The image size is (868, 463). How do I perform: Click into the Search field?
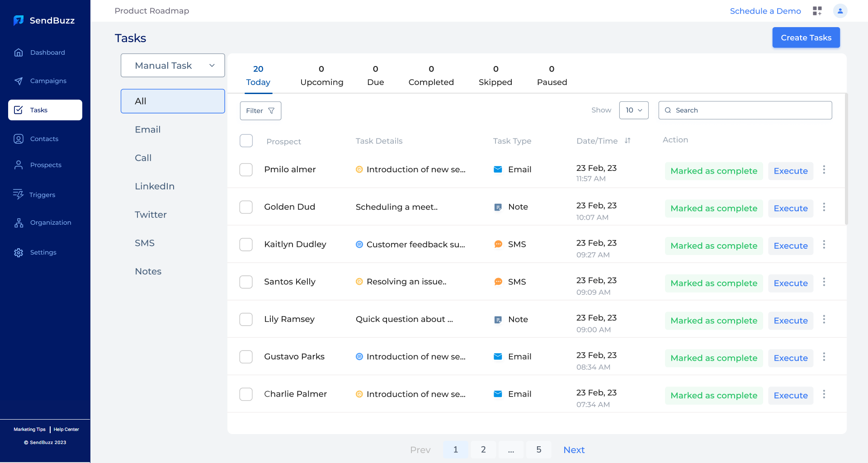point(750,110)
